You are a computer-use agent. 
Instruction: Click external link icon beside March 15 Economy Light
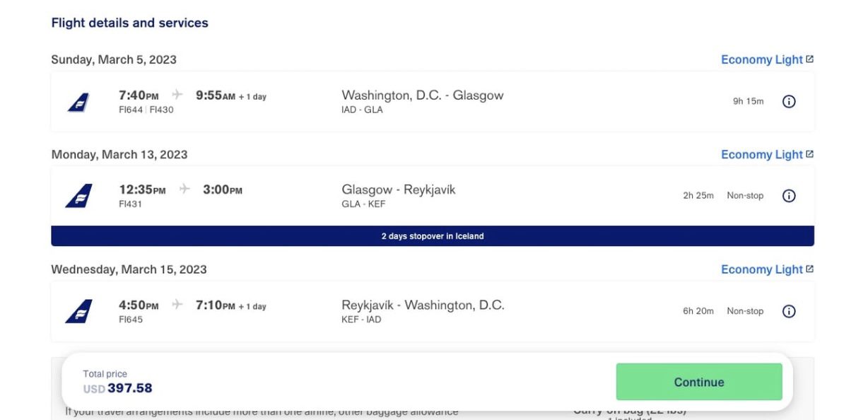[810, 269]
